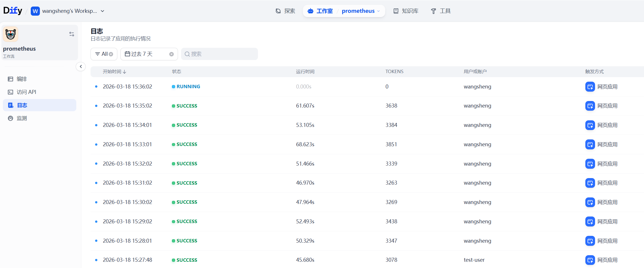644x268 pixels.
Task: Expand the prometheus app selector dropdown
Action: [x=378, y=11]
